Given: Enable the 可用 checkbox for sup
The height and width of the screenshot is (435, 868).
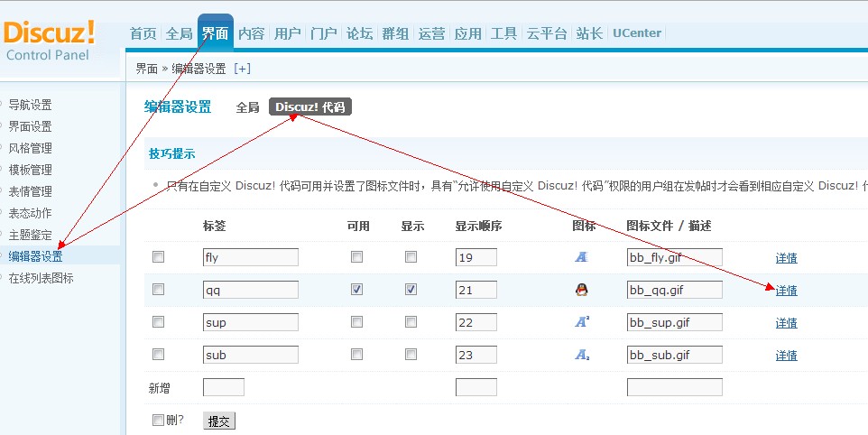Looking at the screenshot, I should coord(357,321).
